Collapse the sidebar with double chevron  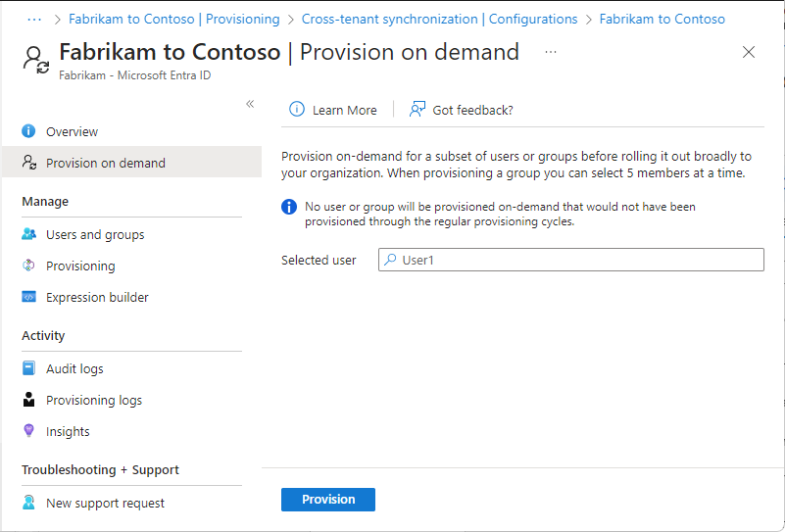tap(250, 104)
